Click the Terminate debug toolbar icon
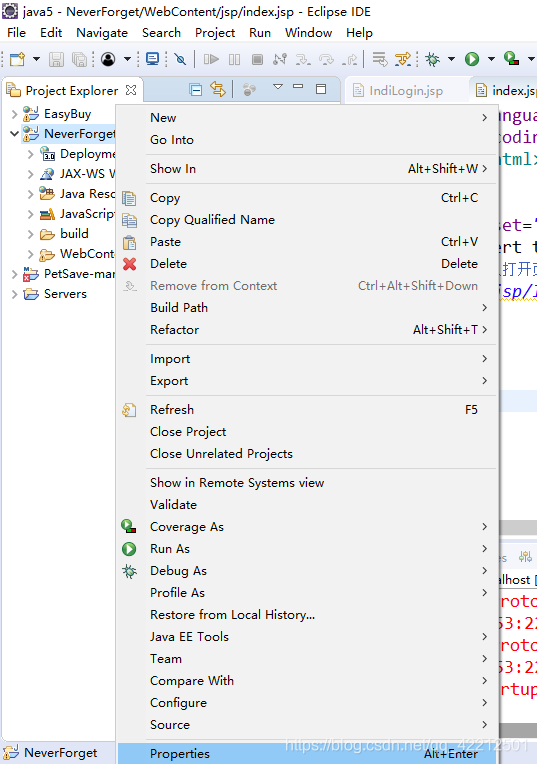The height and width of the screenshot is (764, 537). pyautogui.click(x=257, y=59)
